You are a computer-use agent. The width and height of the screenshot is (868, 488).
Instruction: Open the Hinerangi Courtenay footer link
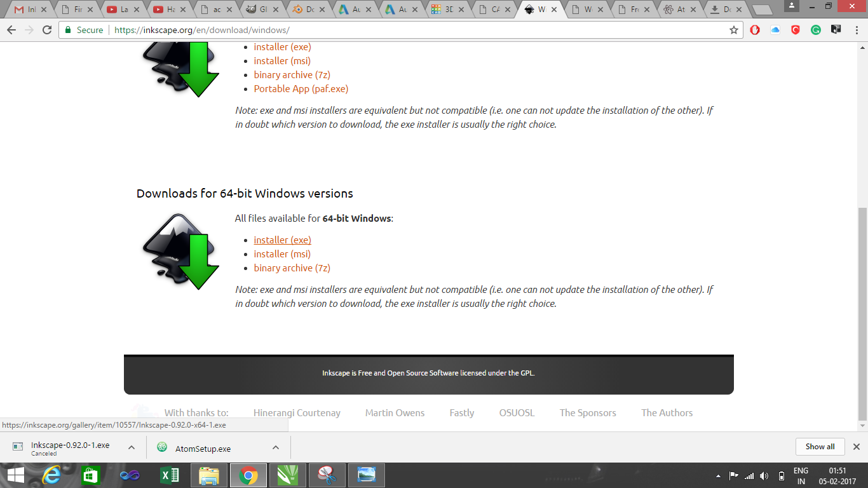point(297,413)
